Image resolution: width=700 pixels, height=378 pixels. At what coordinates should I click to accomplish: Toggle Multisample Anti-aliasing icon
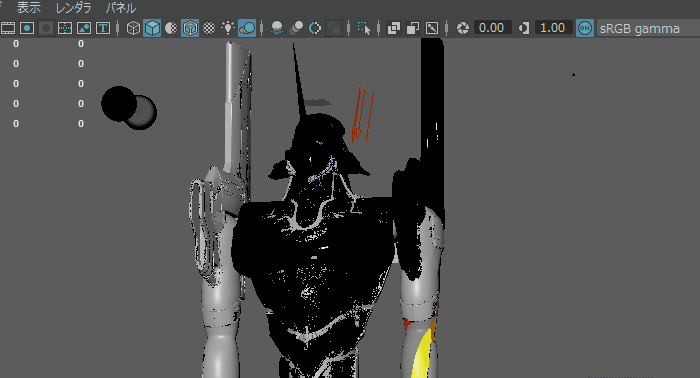click(x=315, y=28)
